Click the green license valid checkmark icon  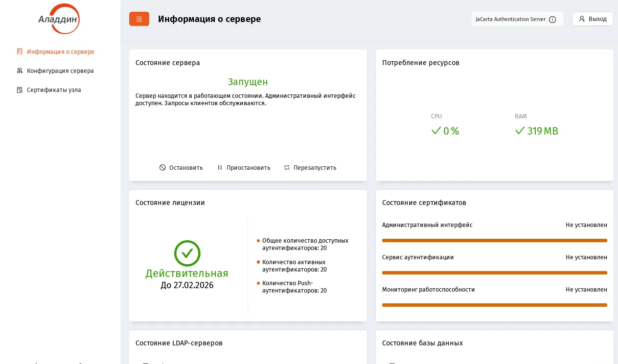187,253
